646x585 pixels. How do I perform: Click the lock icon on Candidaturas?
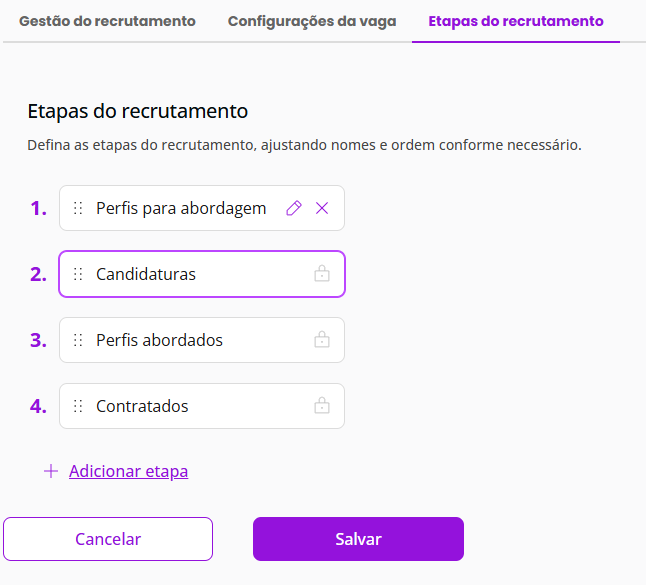click(x=322, y=274)
